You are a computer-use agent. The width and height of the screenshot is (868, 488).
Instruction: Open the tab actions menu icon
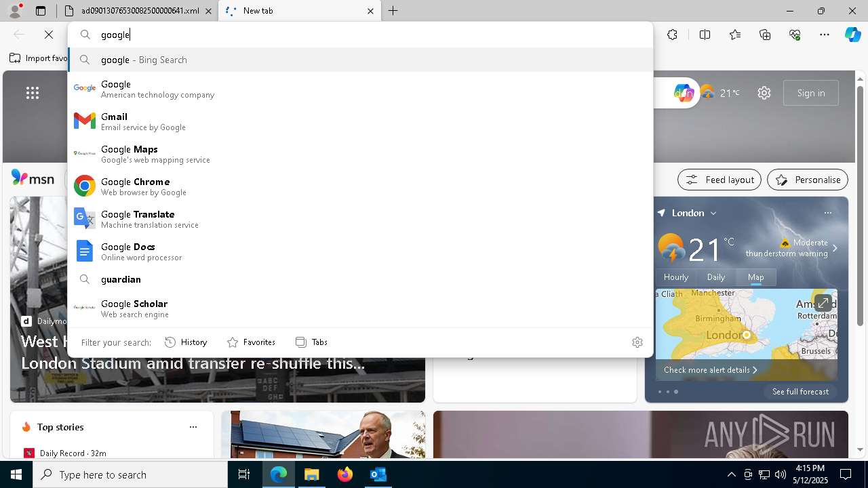tap(41, 11)
